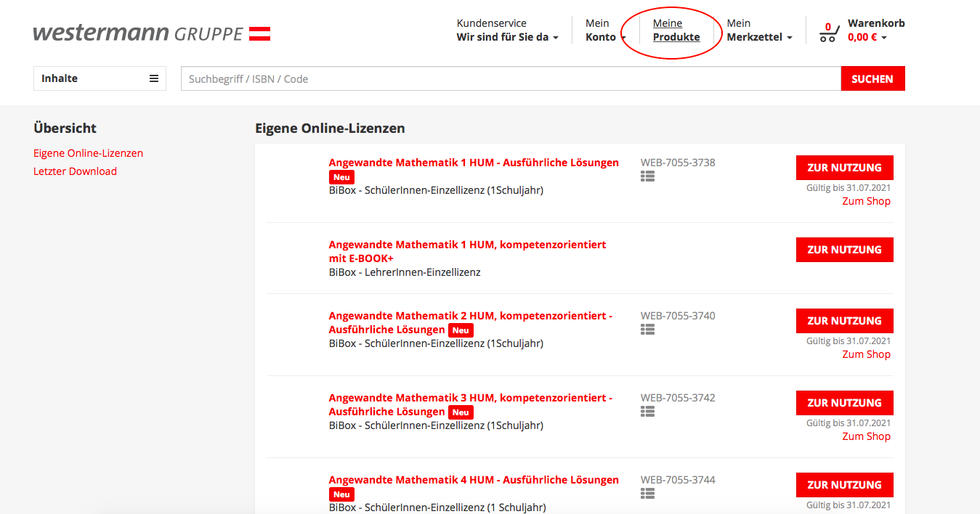Click the Eigene Online-Lizenzen heading
The width and height of the screenshot is (980, 514).
(x=330, y=128)
